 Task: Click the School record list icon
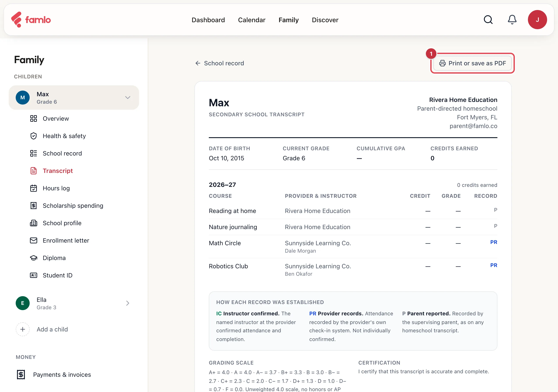click(x=34, y=153)
